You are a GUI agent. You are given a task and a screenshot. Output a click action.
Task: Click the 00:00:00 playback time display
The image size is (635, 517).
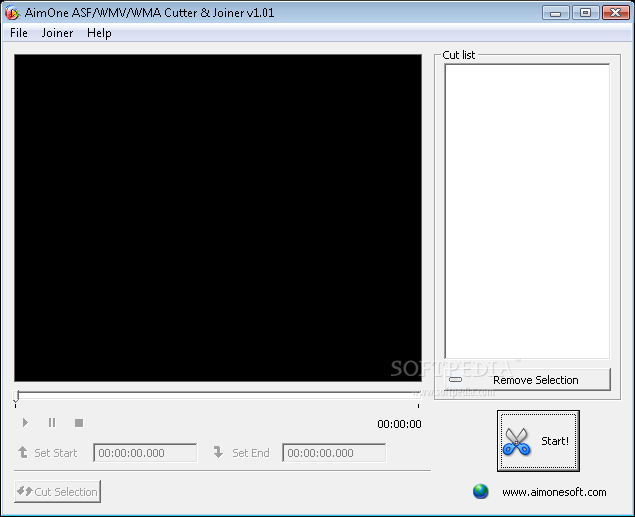tap(399, 424)
